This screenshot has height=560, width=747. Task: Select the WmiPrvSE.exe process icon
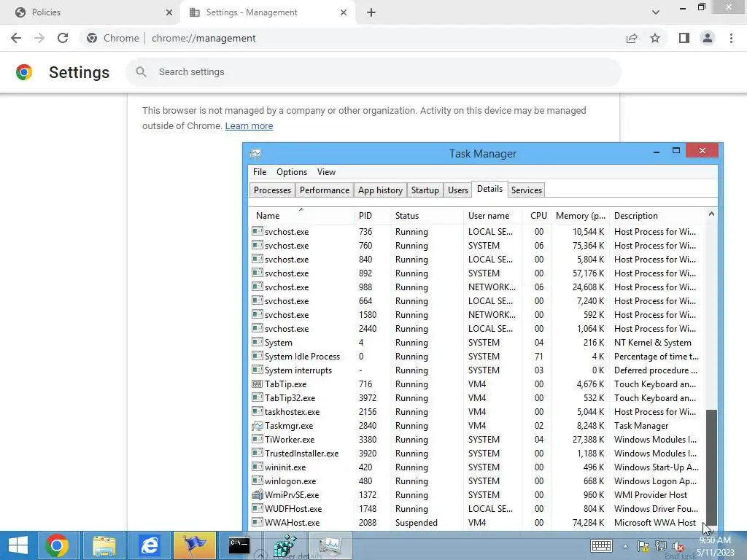258,495
